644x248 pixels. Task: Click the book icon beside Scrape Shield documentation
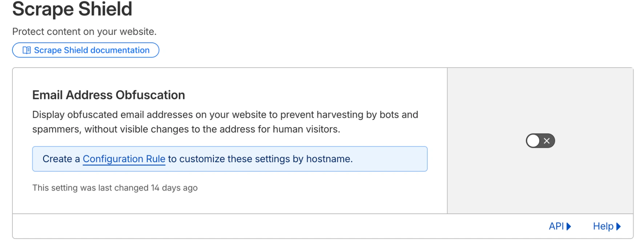click(27, 50)
